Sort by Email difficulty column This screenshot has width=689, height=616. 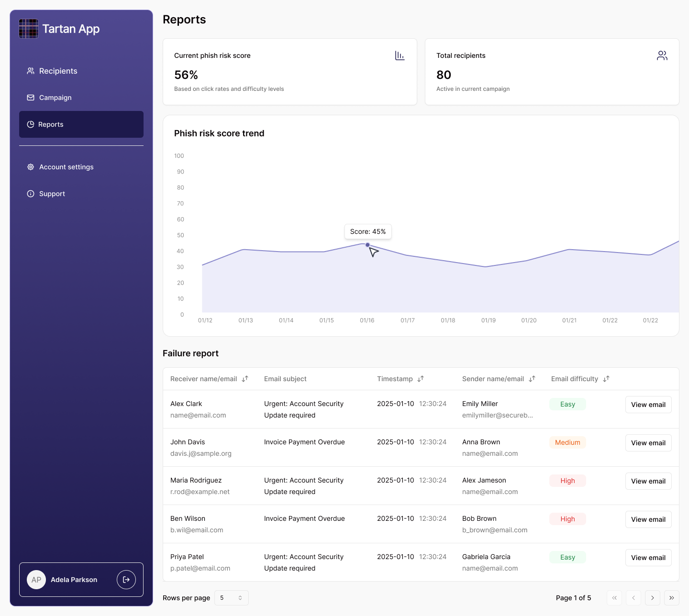click(606, 379)
